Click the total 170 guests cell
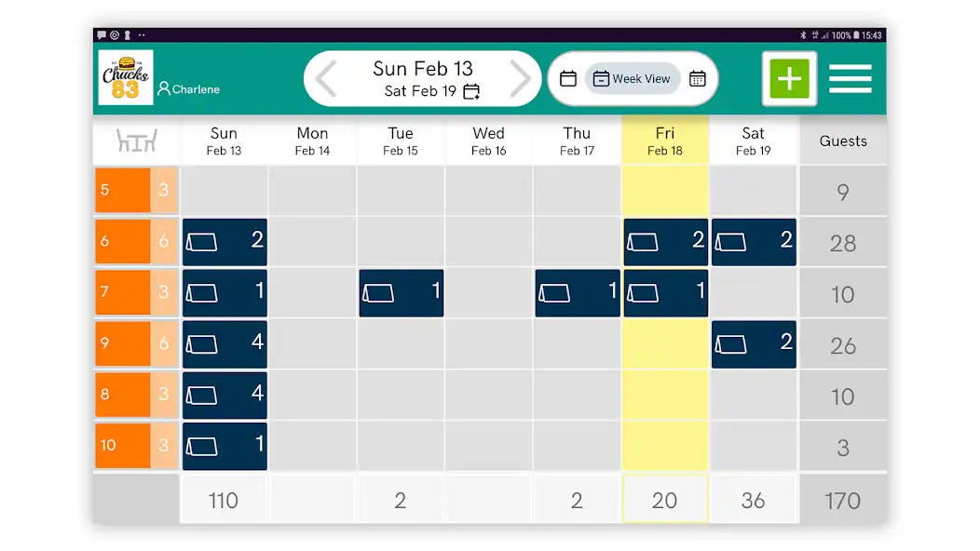 pos(842,500)
